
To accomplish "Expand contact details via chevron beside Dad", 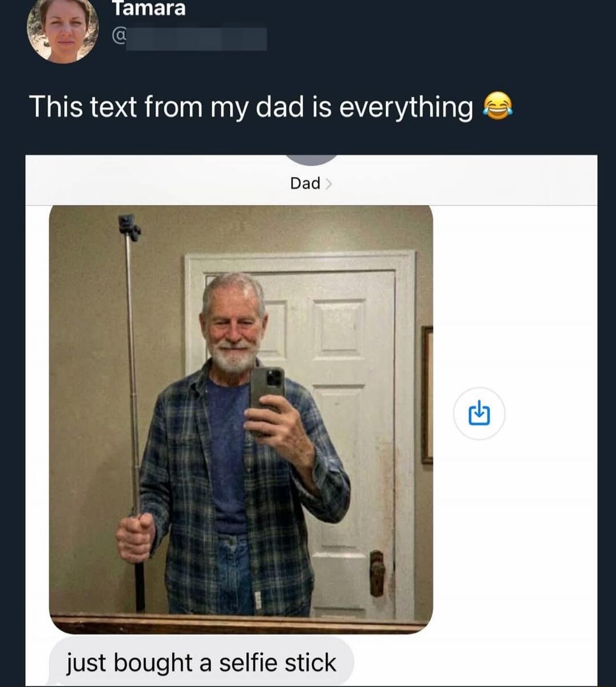I will pos(329,184).
